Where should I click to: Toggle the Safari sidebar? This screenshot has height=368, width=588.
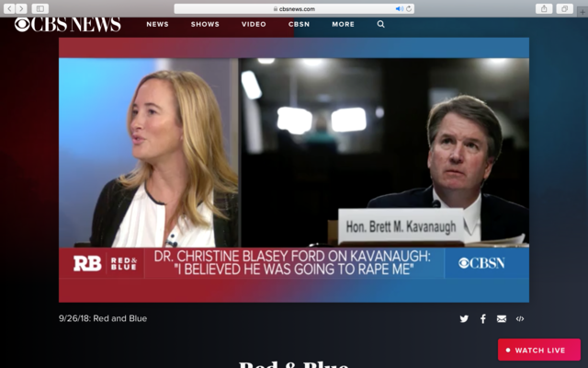click(x=40, y=8)
